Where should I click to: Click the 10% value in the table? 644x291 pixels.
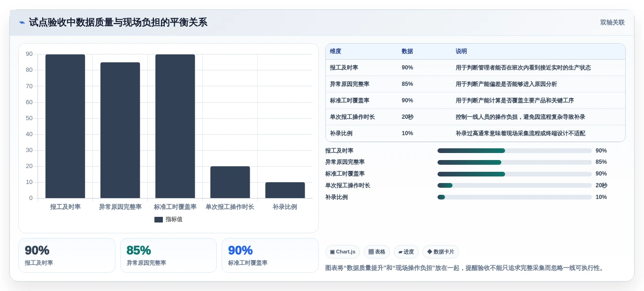(x=407, y=133)
